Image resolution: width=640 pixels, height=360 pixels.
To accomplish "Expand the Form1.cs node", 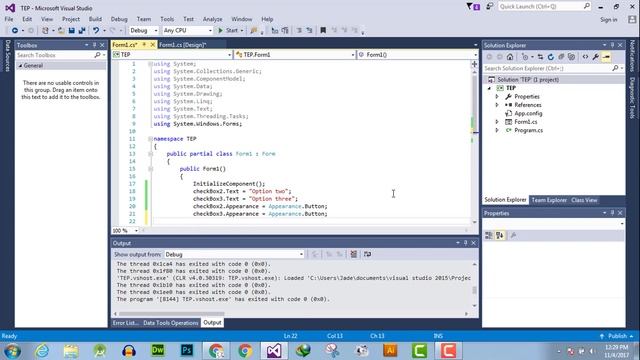I will (497, 122).
